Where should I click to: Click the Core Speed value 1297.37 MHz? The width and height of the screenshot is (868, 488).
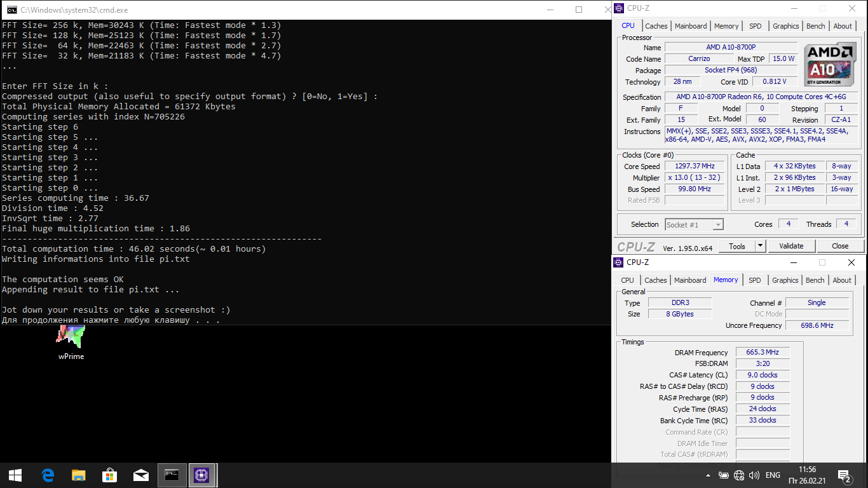click(x=695, y=166)
